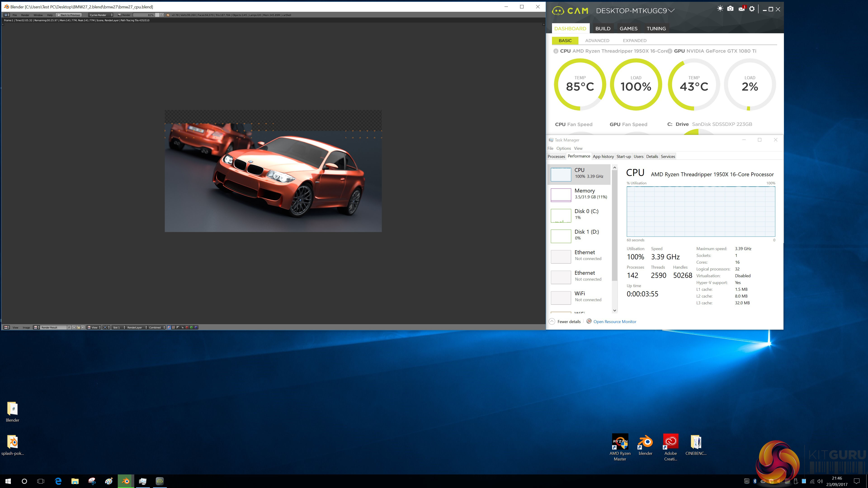
Task: Open CAM settings gear icon
Action: (752, 9)
